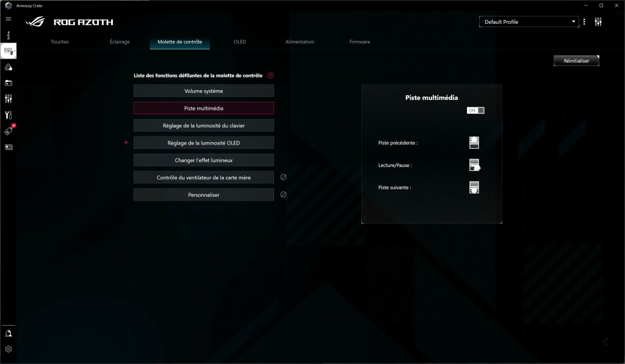Click the Armoury Crate title bar app icon

pos(9,5)
